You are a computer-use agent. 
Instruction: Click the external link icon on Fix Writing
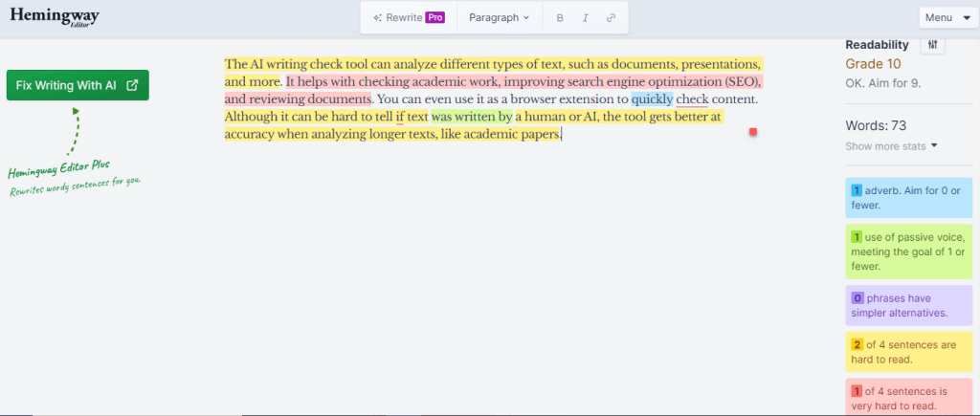[133, 85]
